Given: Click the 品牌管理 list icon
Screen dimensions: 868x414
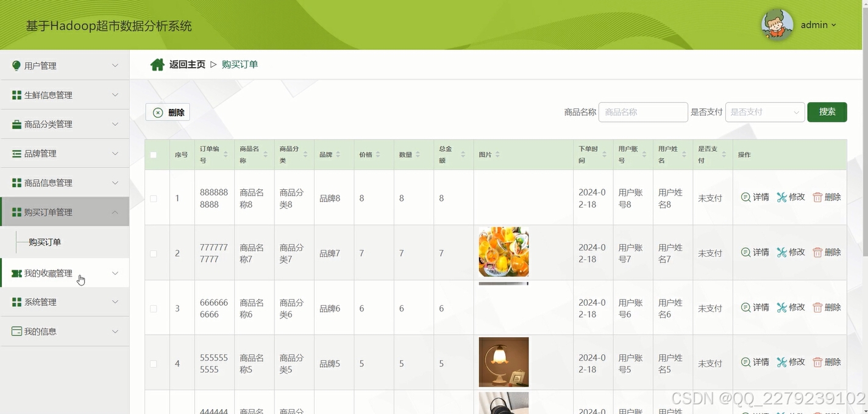Looking at the screenshot, I should tap(16, 153).
